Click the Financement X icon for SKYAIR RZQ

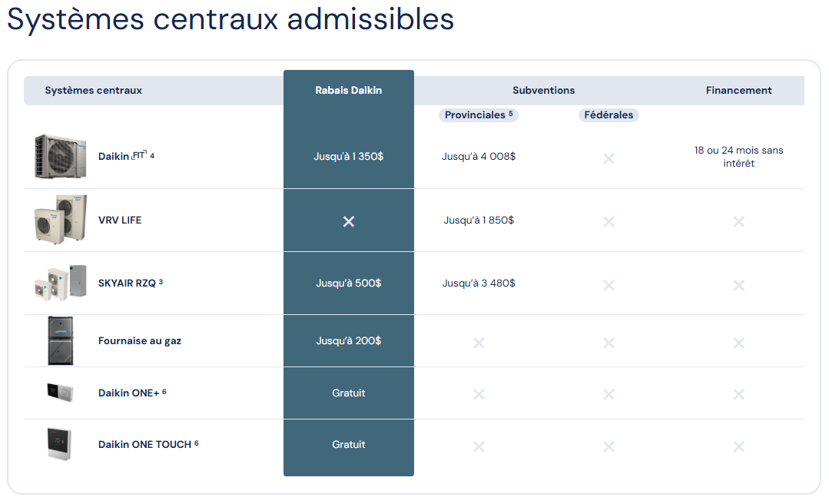click(x=739, y=285)
